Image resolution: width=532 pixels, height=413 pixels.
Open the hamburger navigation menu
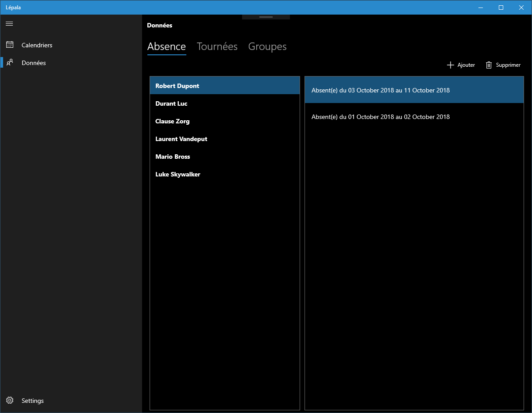[9, 23]
